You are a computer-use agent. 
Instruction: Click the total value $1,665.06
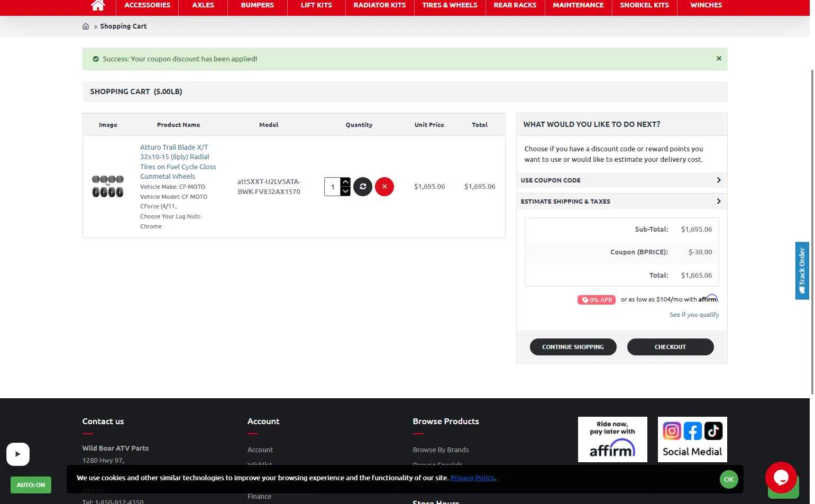(x=697, y=276)
